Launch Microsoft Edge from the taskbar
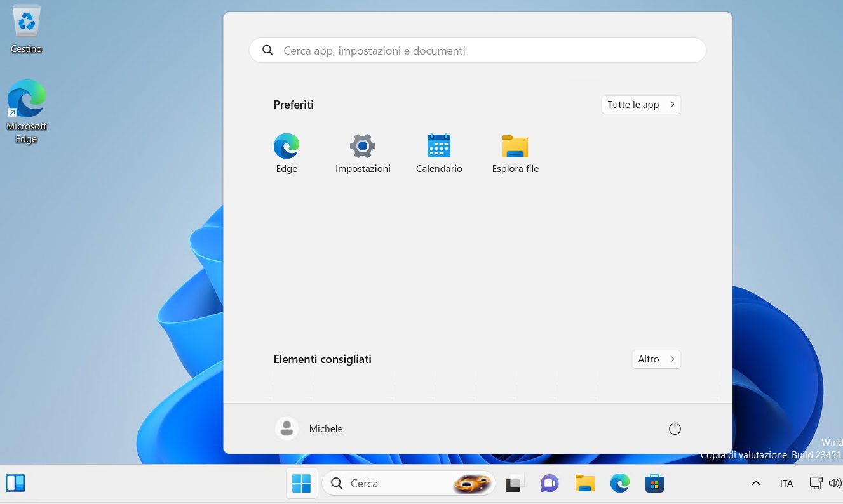 click(619, 484)
